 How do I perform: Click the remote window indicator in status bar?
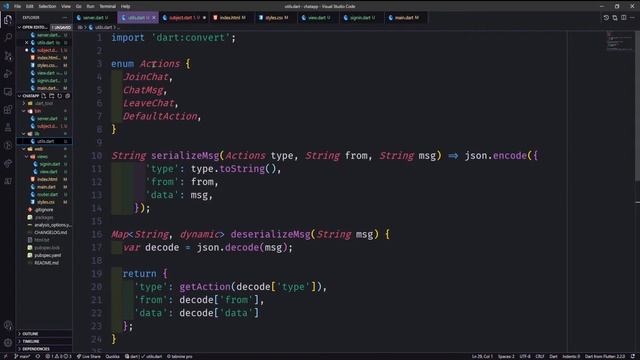6,356
